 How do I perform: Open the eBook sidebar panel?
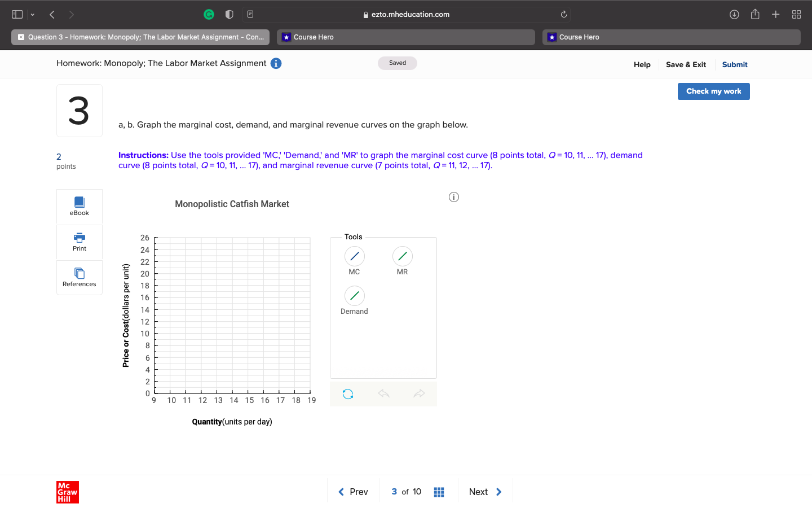(79, 205)
